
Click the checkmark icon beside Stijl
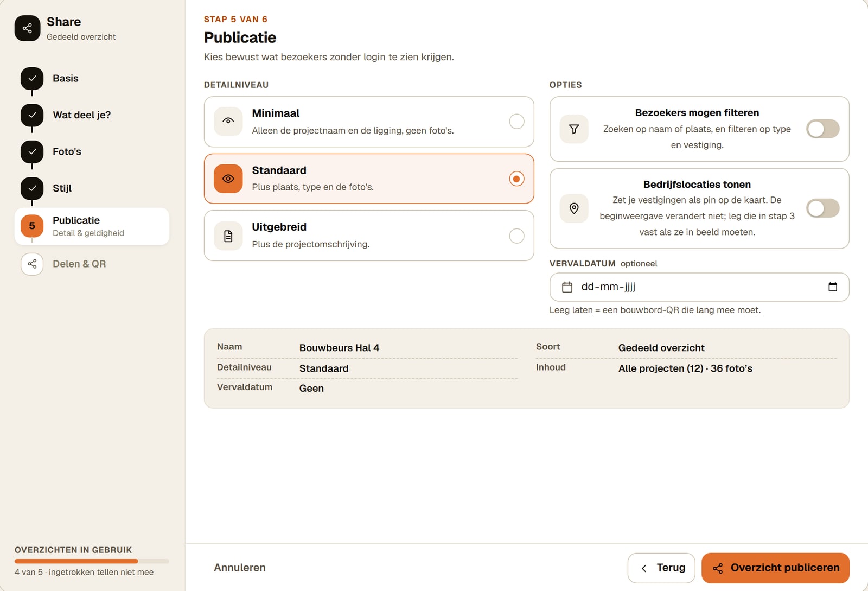[x=32, y=188]
